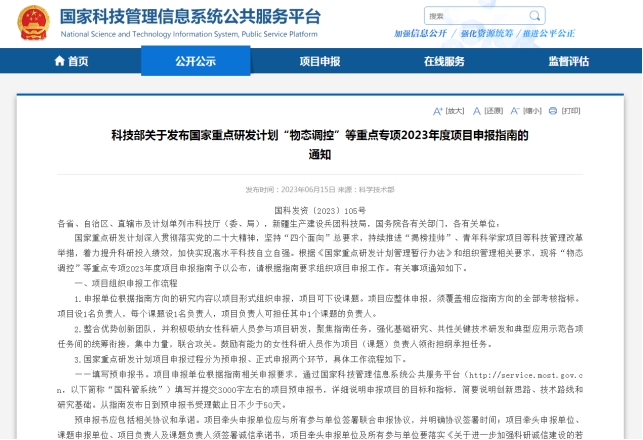Click the A- shrink font icon
This screenshot has width=643, height=440.
tap(513, 110)
